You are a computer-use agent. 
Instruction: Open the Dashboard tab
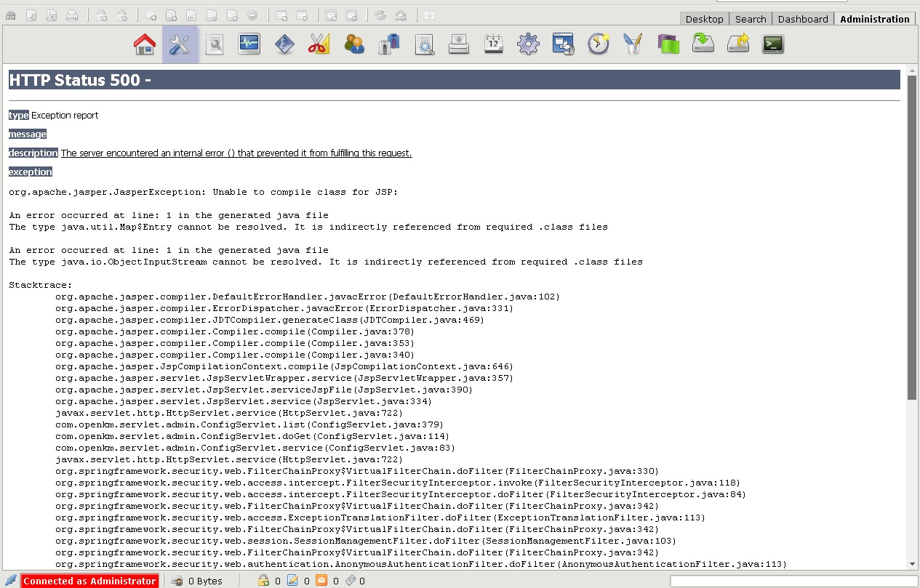pos(803,20)
